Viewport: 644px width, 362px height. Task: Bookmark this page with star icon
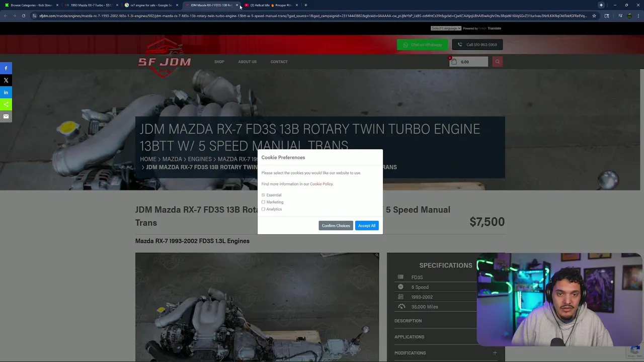click(594, 16)
